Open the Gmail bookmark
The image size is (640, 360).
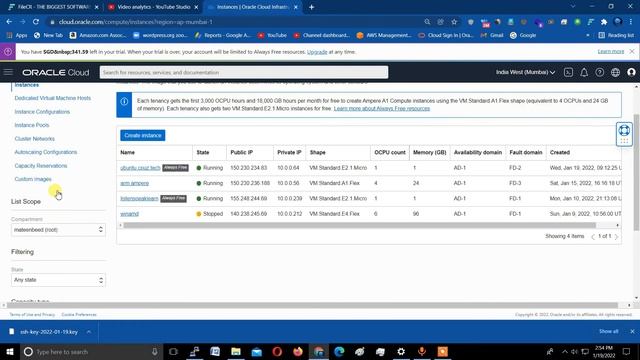click(492, 36)
